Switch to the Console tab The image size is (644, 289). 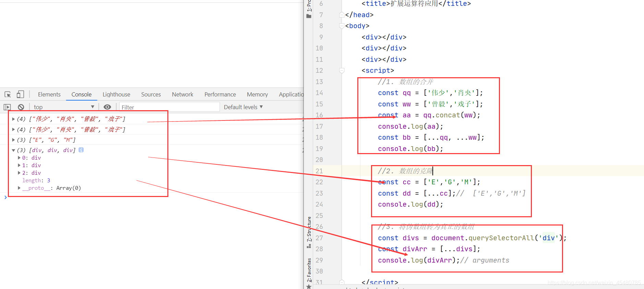(x=81, y=94)
